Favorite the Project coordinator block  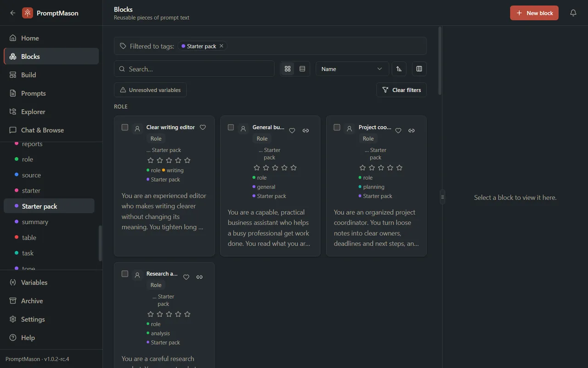(398, 131)
